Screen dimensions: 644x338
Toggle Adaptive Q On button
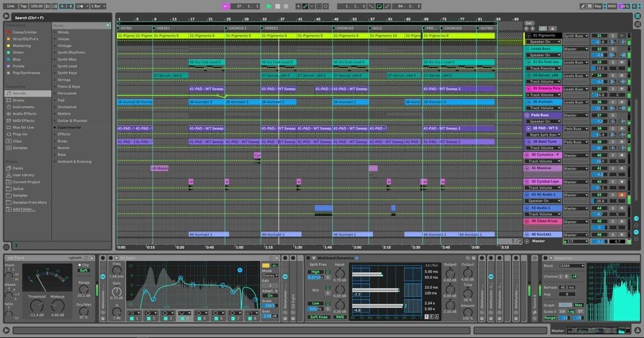(270, 295)
